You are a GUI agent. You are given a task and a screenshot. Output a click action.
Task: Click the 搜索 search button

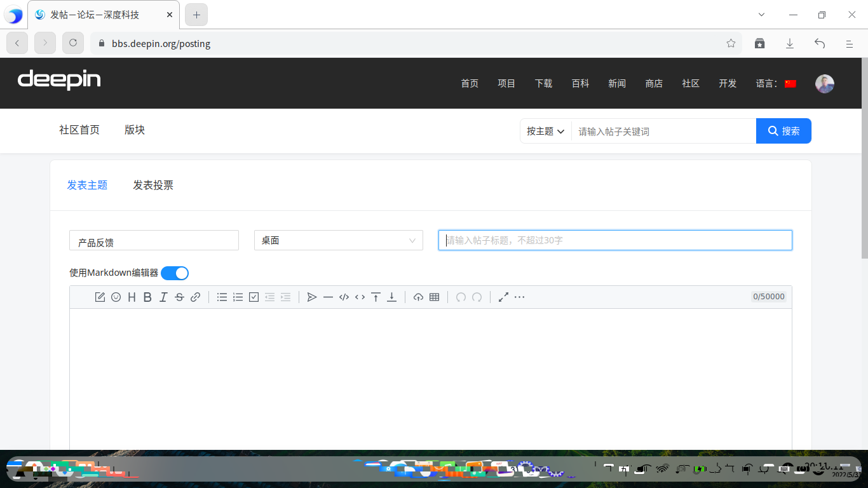tap(783, 131)
